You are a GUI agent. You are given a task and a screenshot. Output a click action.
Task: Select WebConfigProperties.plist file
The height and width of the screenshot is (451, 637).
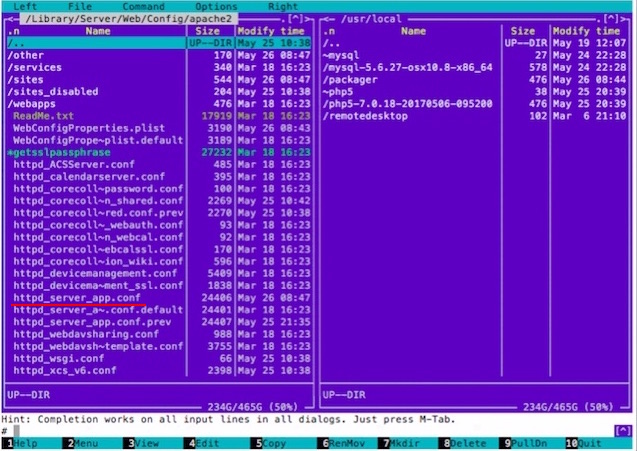pyautogui.click(x=159, y=128)
